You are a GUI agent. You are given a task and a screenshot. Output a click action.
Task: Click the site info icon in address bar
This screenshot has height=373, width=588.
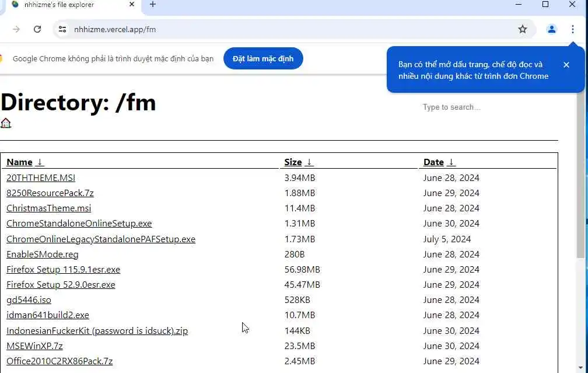click(62, 29)
